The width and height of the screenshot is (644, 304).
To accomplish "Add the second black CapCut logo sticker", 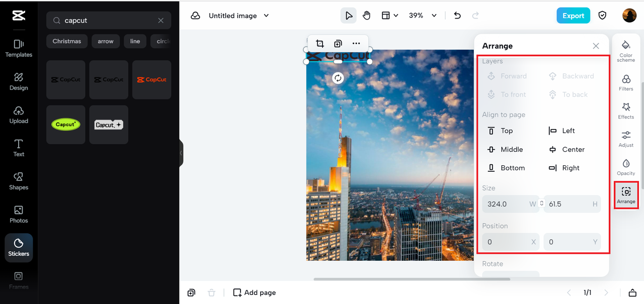I will (109, 80).
